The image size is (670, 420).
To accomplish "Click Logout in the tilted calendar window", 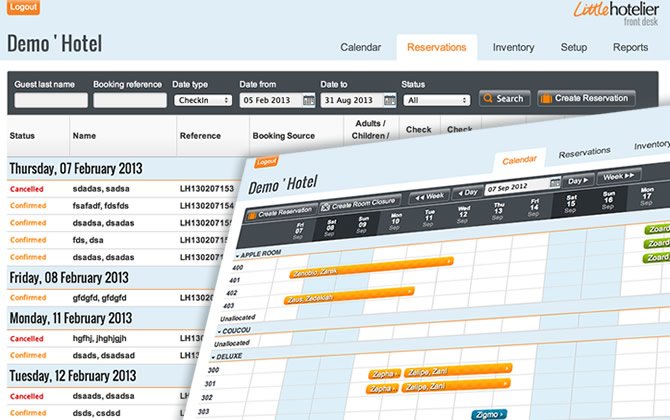I will click(x=266, y=162).
